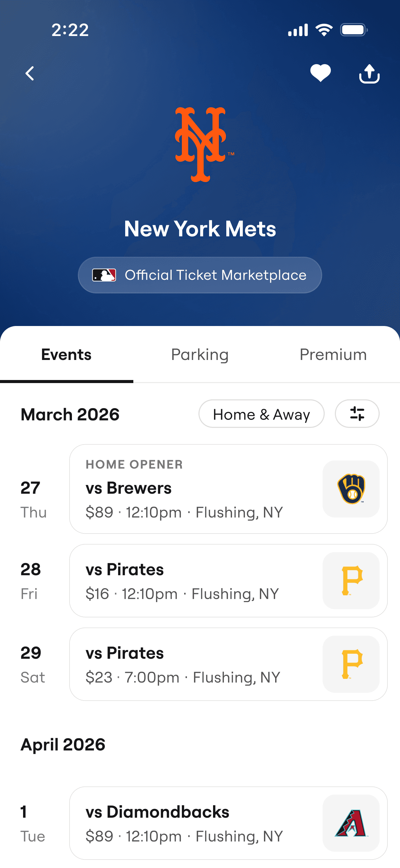Tap the Diamondbacks team logo
Image resolution: width=400 pixels, height=868 pixels.
click(x=351, y=823)
